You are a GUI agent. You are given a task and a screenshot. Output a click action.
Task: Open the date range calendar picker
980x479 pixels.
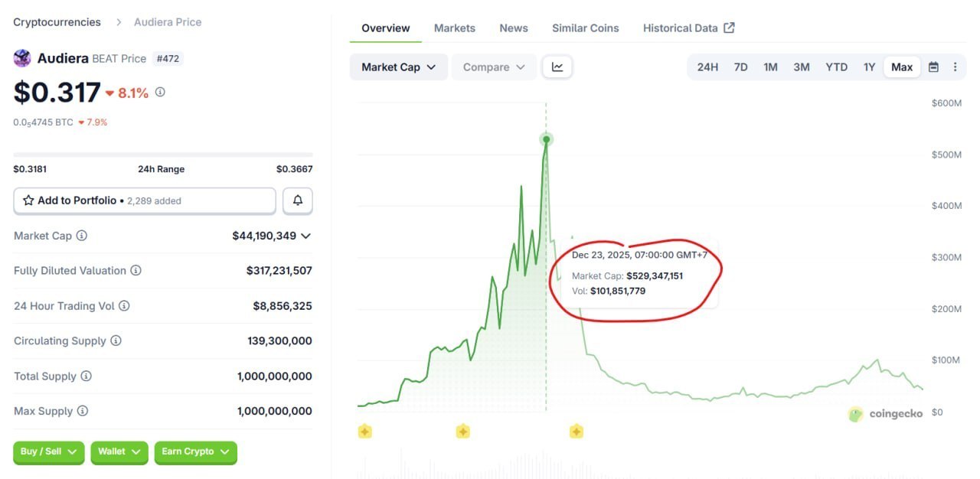[x=933, y=67]
